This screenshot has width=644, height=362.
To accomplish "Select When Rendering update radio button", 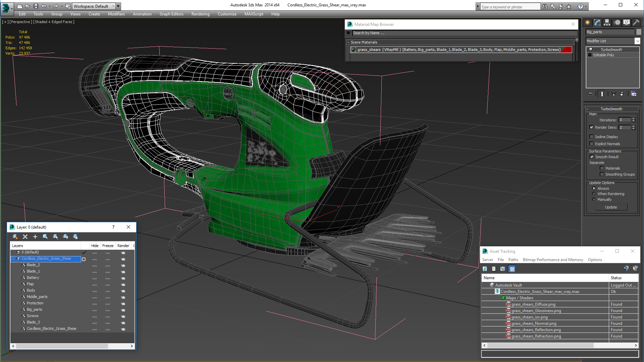I will [x=594, y=193].
